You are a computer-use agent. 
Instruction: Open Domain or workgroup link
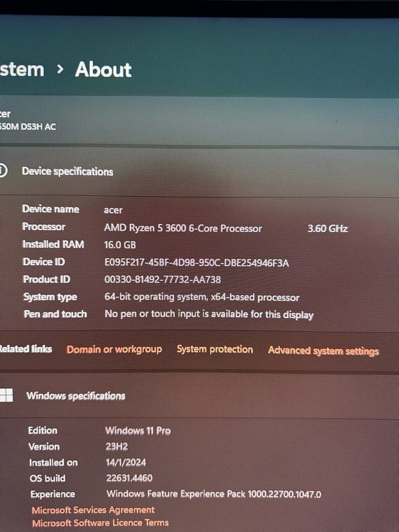point(114,349)
